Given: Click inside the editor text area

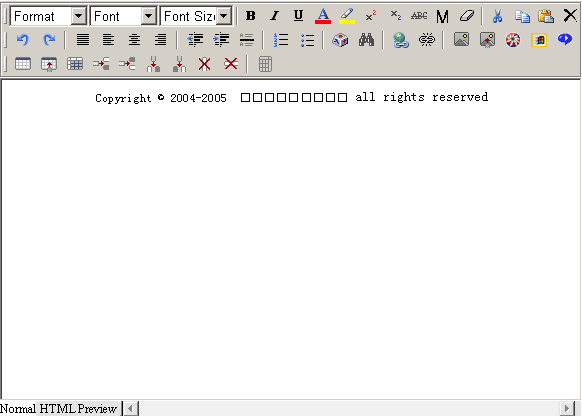Looking at the screenshot, I should coord(291,240).
